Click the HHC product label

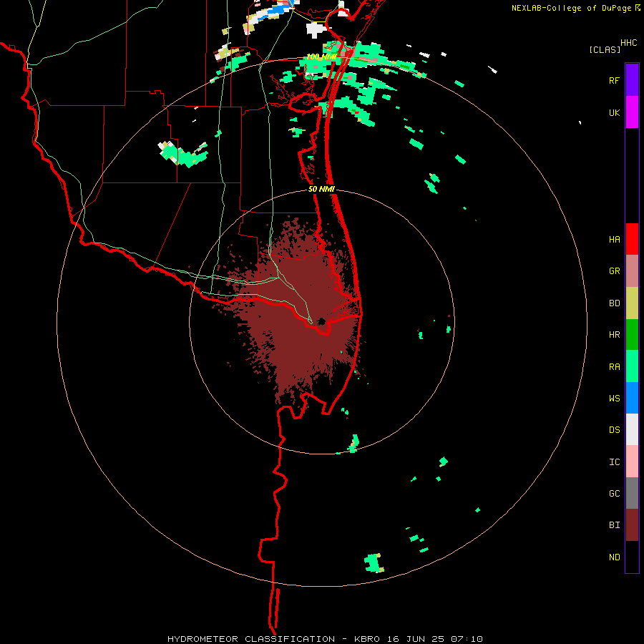(628, 43)
